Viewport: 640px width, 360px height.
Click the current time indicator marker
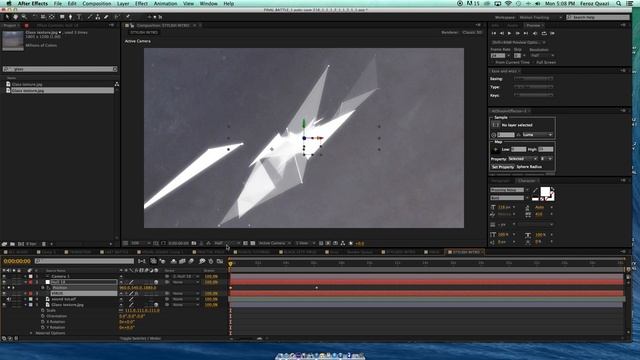(x=231, y=264)
